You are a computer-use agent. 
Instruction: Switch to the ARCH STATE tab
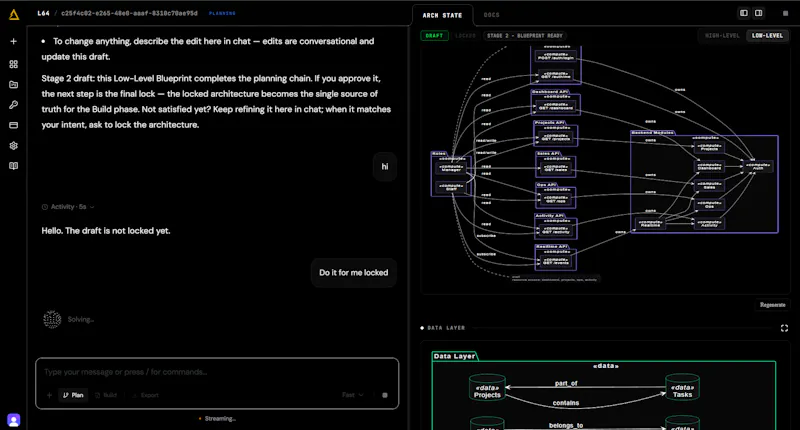[442, 15]
